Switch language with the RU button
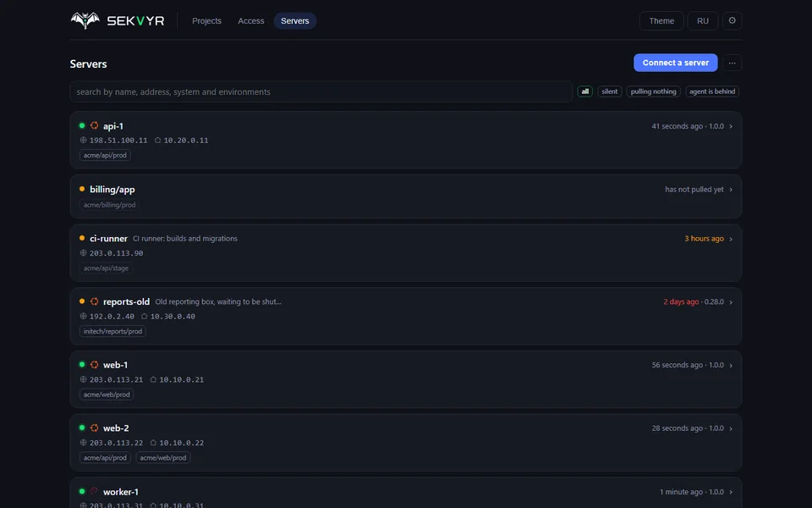This screenshot has width=812, height=508. (702, 20)
